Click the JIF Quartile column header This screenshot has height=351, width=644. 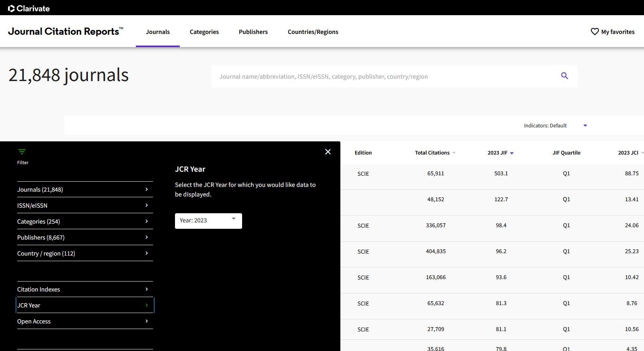pyautogui.click(x=566, y=153)
